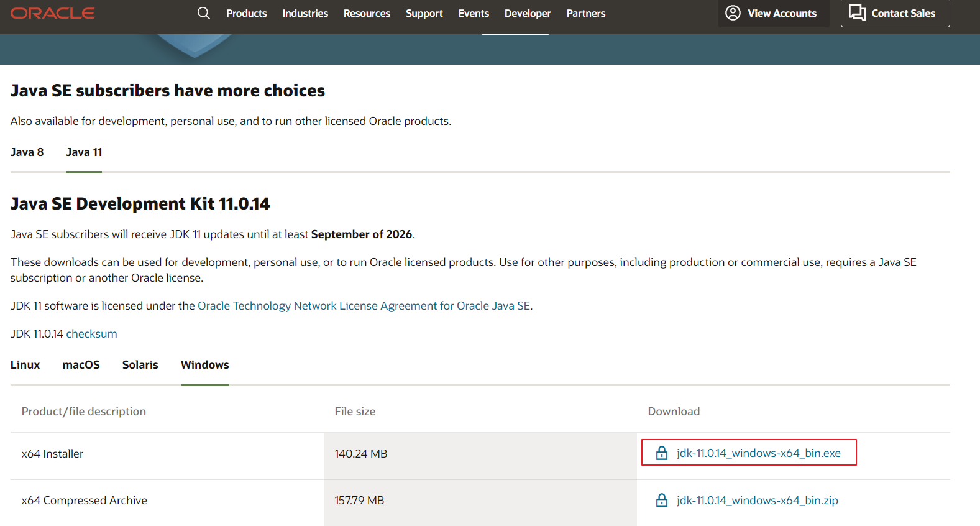Click lock icon beside the zip download
980x526 pixels.
[662, 500]
